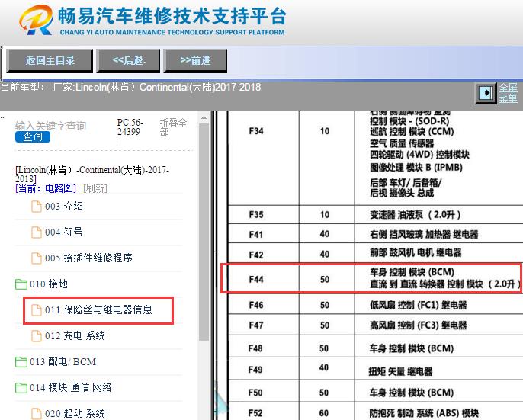This screenshot has height=420, width=523.
Task: Click the 当前车型 Lincoln Continental header text
Action: [131, 88]
